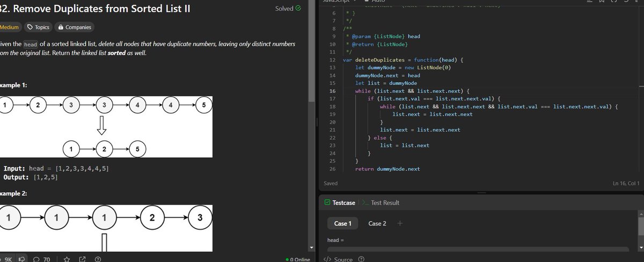Select the Case 2 tab
Viewport: 644px width, 262px height.
(377, 223)
